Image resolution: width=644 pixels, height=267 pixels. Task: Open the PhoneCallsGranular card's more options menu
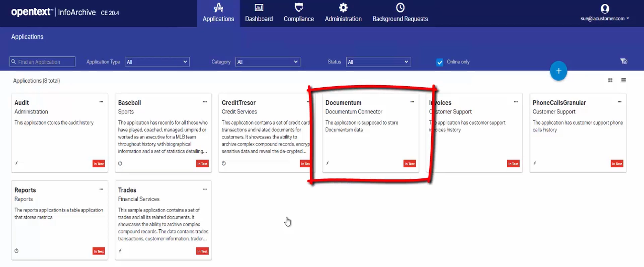pyautogui.click(x=620, y=102)
